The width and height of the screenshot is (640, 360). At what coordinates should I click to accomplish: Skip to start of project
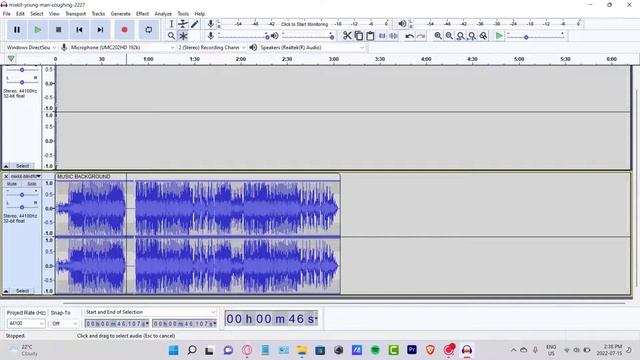pyautogui.click(x=79, y=30)
